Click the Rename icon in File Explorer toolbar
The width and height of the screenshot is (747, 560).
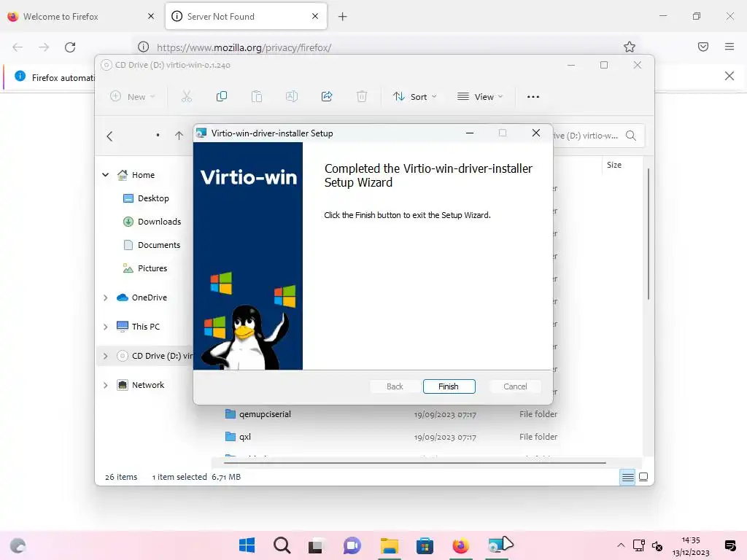[x=292, y=97]
